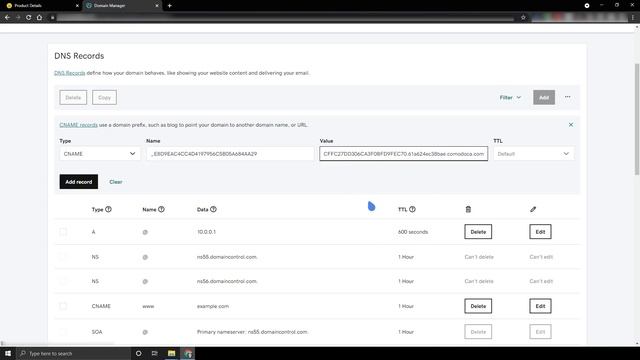The image size is (640, 360).
Task: Close the Product Details tab
Action: pyautogui.click(x=77, y=6)
